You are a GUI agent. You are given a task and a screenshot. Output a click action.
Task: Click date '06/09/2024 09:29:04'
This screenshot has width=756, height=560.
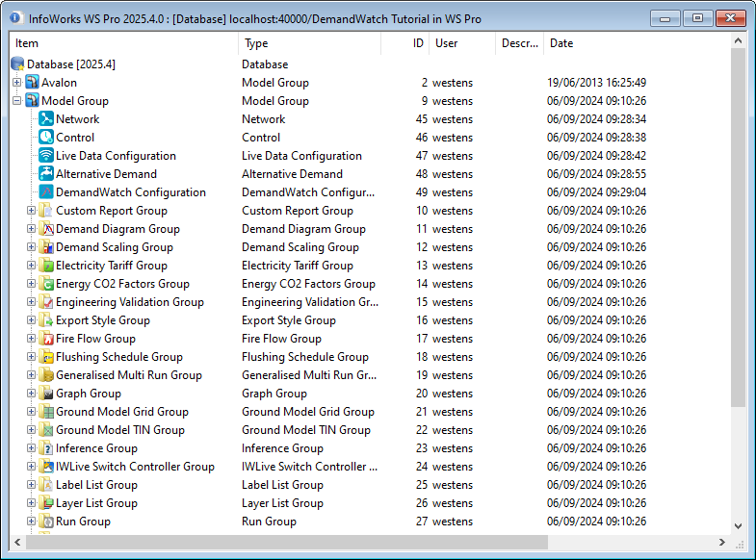[x=596, y=192]
